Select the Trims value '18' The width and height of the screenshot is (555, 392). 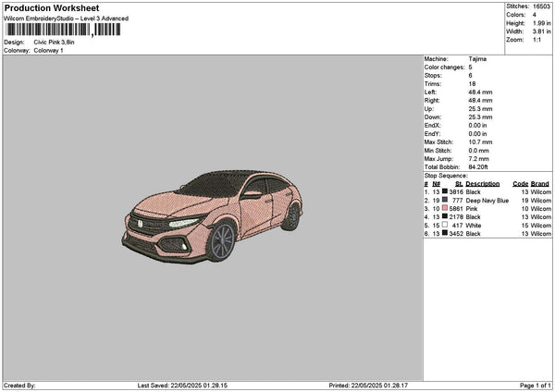(x=472, y=84)
